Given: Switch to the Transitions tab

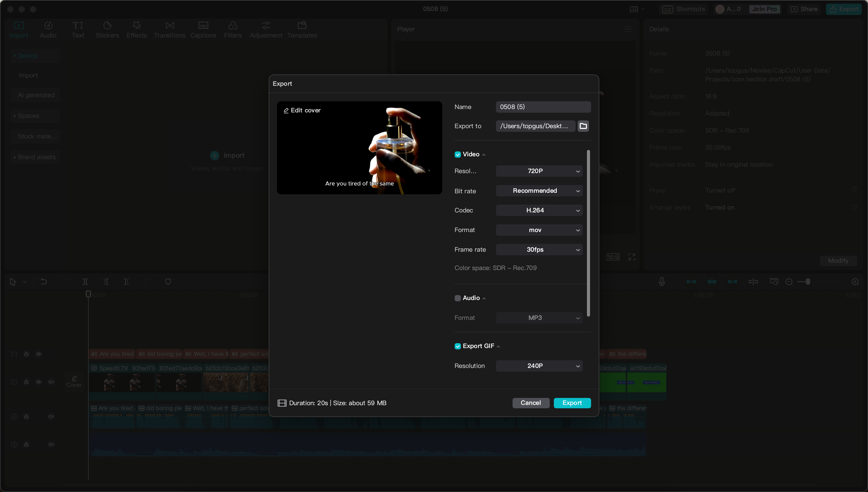Looking at the screenshot, I should click(x=169, y=29).
